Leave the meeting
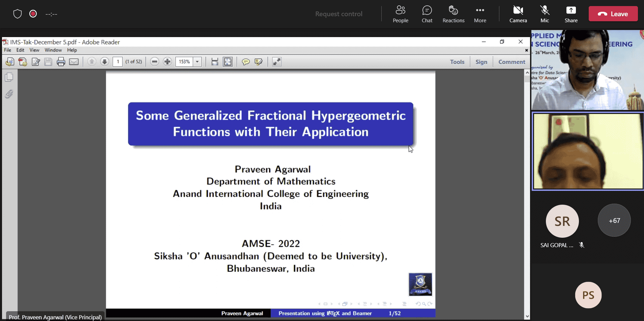Viewport: 644px width, 321px height. tap(613, 14)
